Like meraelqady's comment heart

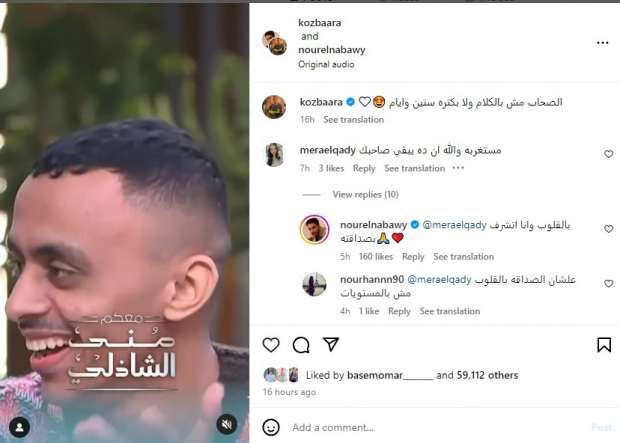coord(609,154)
